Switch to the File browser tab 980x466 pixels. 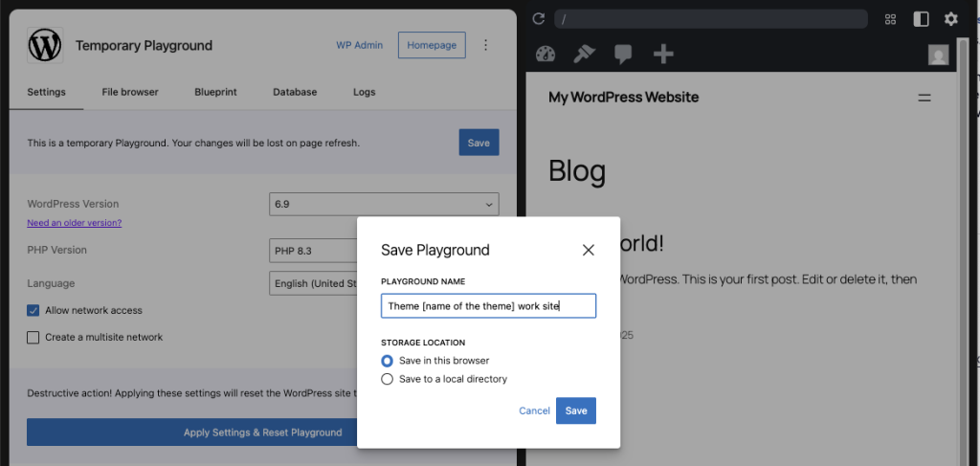click(130, 92)
